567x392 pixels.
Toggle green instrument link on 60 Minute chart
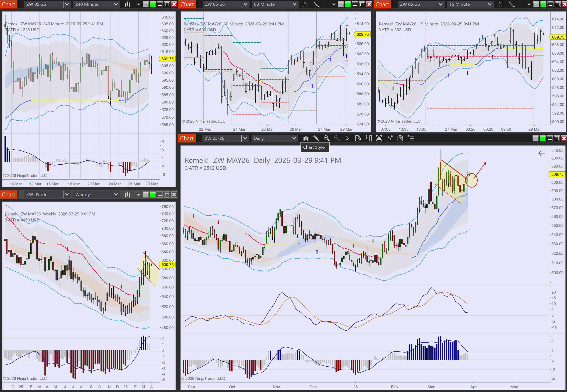348,5
